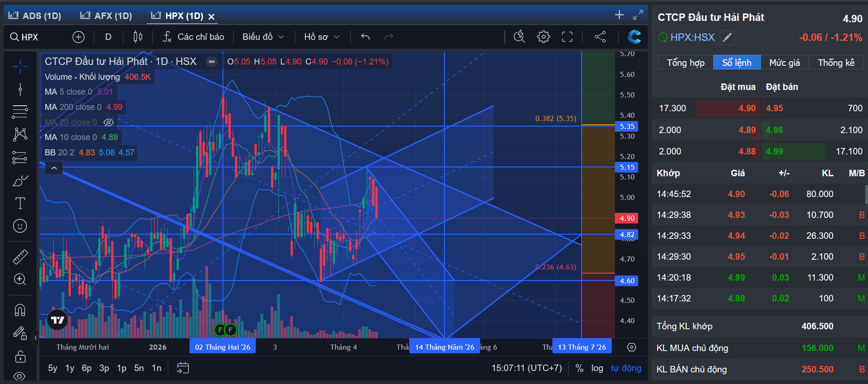Screen dimensions: 868x384
Task: Collapse the chart legend minus button
Action: (x=211, y=61)
